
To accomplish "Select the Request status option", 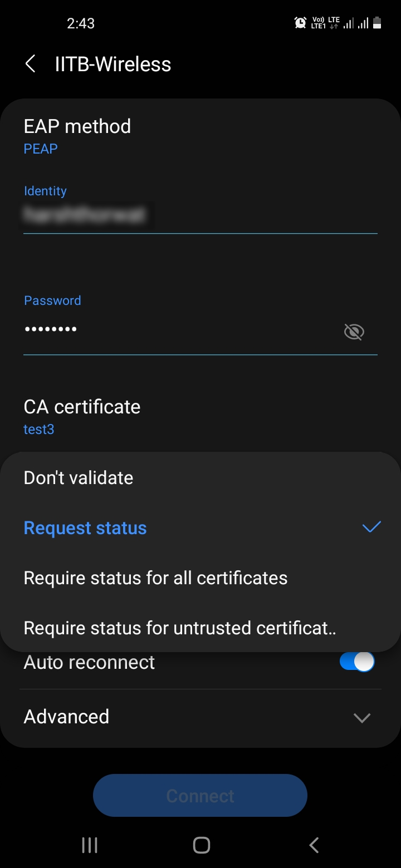I will (x=85, y=528).
